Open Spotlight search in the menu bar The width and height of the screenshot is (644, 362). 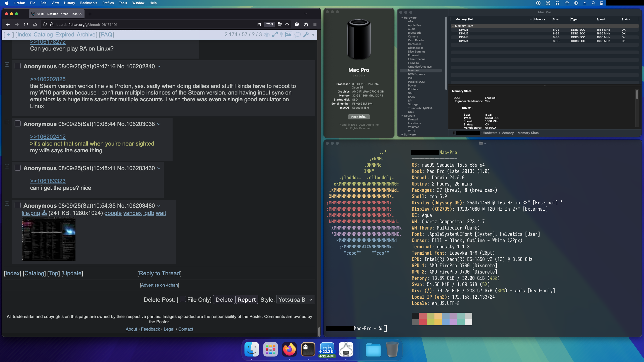pos(593,3)
